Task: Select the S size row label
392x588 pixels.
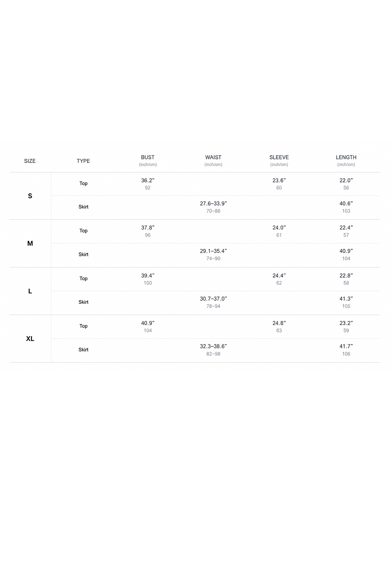Action: tap(30, 196)
